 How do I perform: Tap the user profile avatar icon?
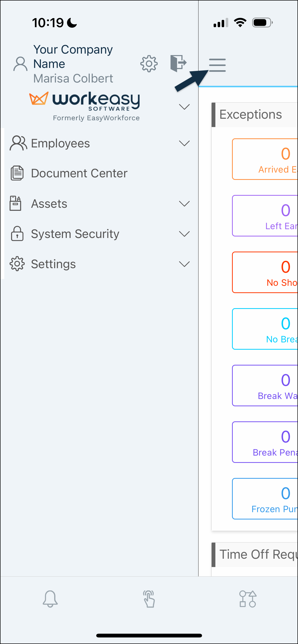click(x=20, y=64)
